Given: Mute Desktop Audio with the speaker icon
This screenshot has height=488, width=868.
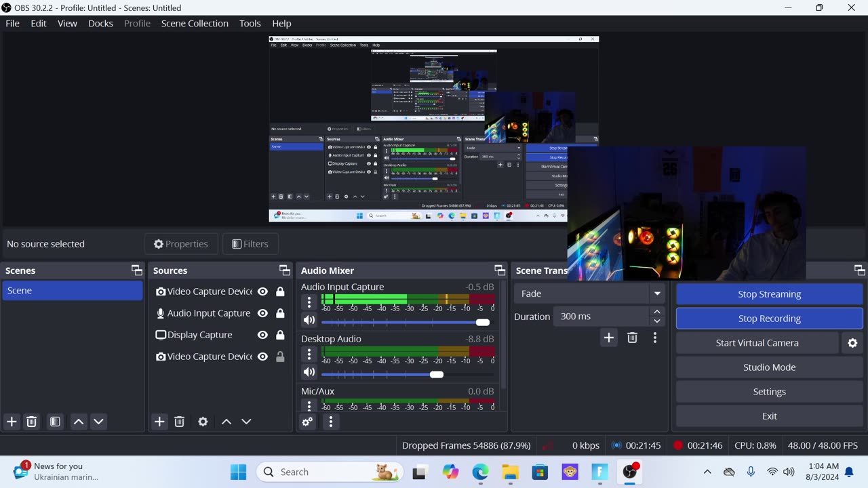Looking at the screenshot, I should click(x=309, y=372).
